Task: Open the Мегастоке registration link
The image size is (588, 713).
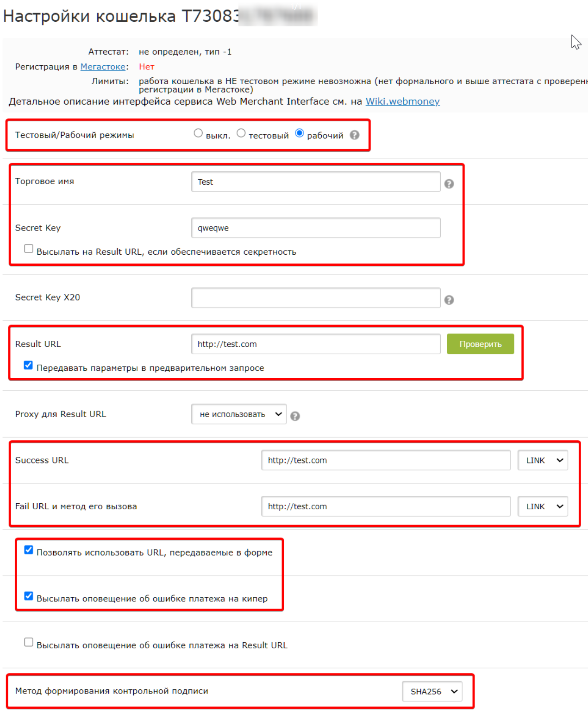Action: (x=103, y=67)
